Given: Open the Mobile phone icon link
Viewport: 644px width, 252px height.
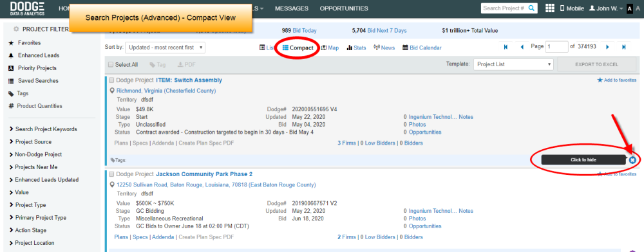Looking at the screenshot, I should (x=572, y=8).
